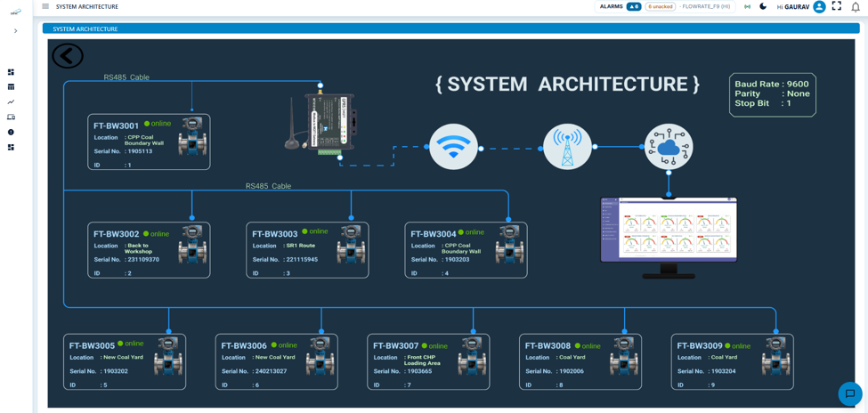The height and width of the screenshot is (413, 868).
Task: Click the online status of FT-BW3001
Action: (158, 124)
